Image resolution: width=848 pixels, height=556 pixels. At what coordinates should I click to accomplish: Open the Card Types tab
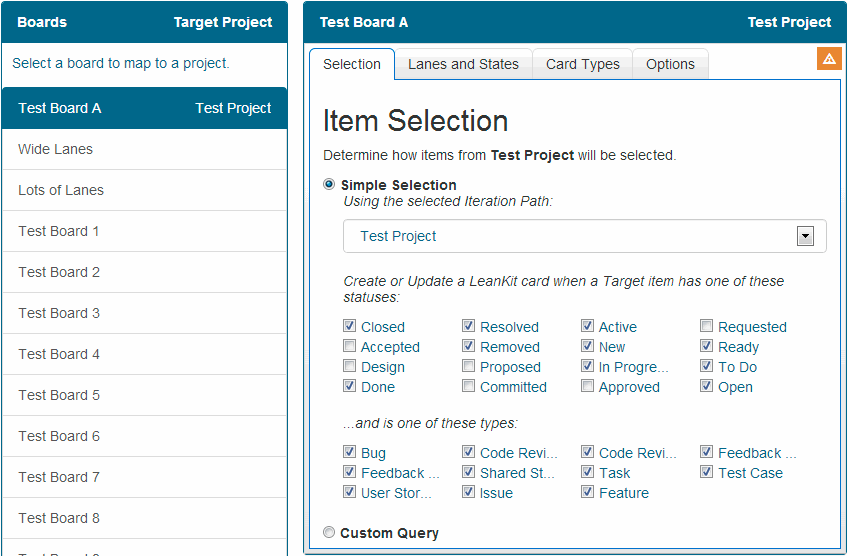[582, 64]
